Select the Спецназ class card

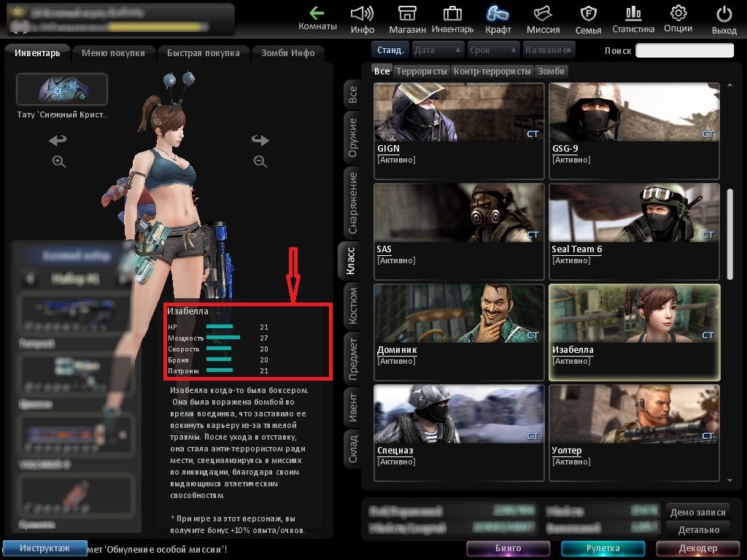coord(460,433)
